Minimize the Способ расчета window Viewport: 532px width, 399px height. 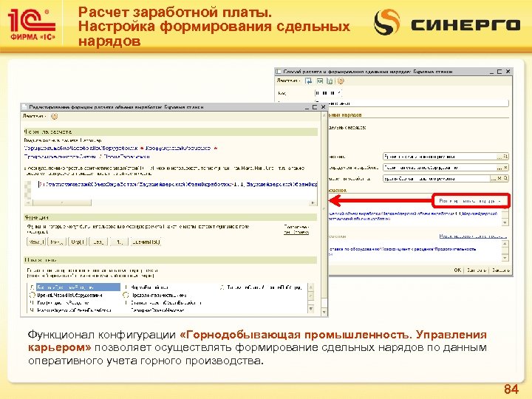coord(491,72)
